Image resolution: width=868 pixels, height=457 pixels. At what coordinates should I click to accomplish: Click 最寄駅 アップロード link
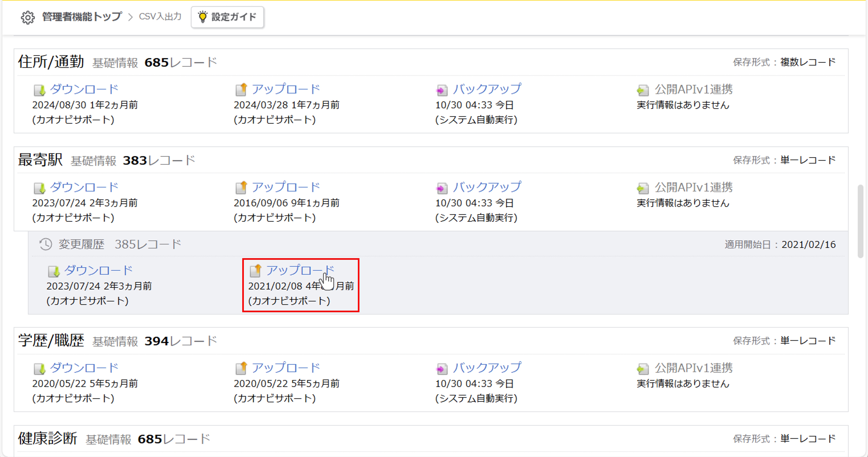[x=286, y=187]
